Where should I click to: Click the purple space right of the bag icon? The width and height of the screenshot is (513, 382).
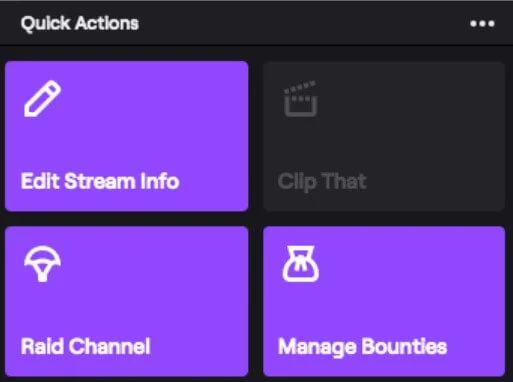click(410, 263)
